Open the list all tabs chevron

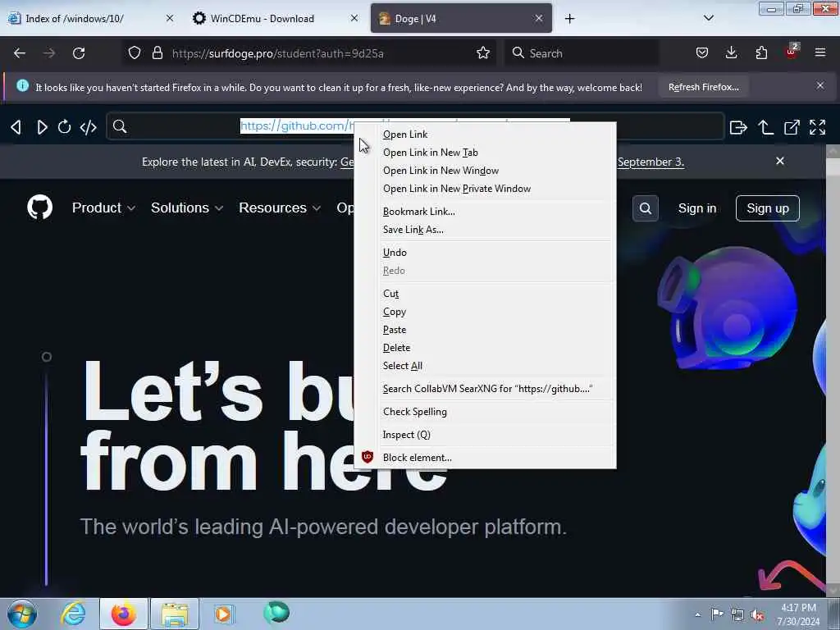709,18
